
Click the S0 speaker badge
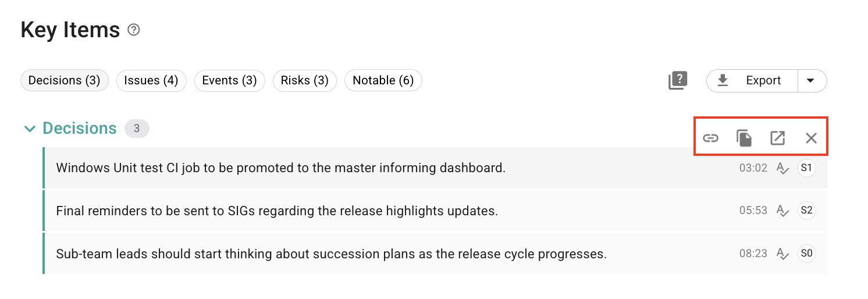point(806,254)
